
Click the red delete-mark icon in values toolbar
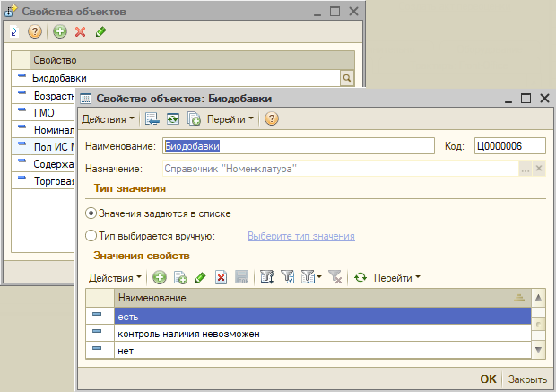pyautogui.click(x=221, y=278)
